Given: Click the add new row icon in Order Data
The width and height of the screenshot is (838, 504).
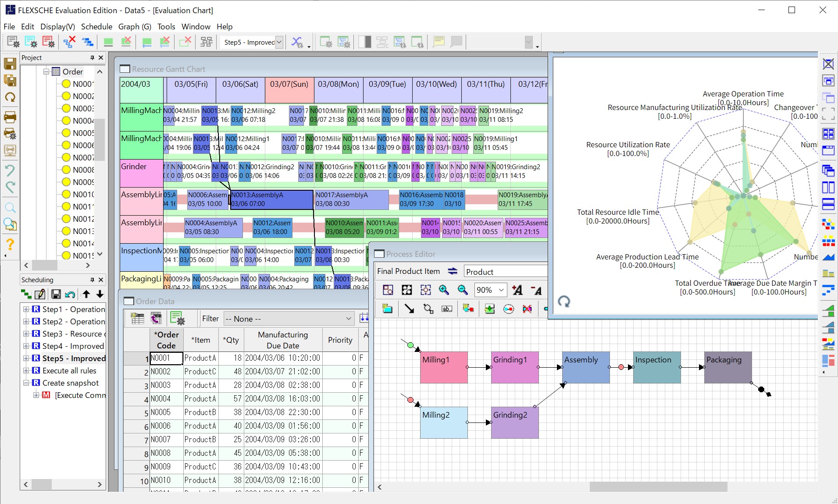Looking at the screenshot, I should (137, 318).
